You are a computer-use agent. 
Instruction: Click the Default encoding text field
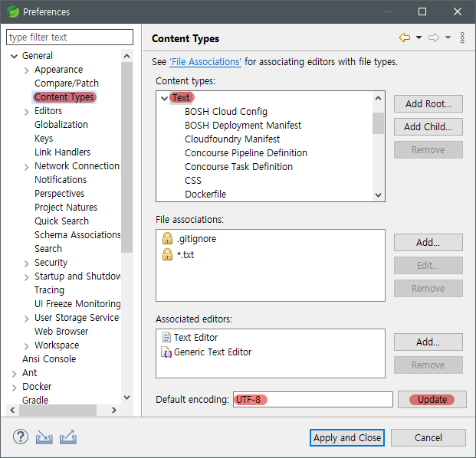[313, 400]
